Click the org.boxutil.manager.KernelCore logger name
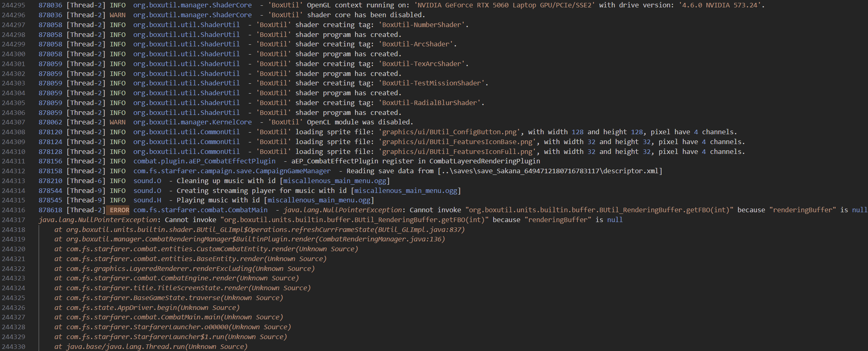The width and height of the screenshot is (868, 351). coord(192,122)
